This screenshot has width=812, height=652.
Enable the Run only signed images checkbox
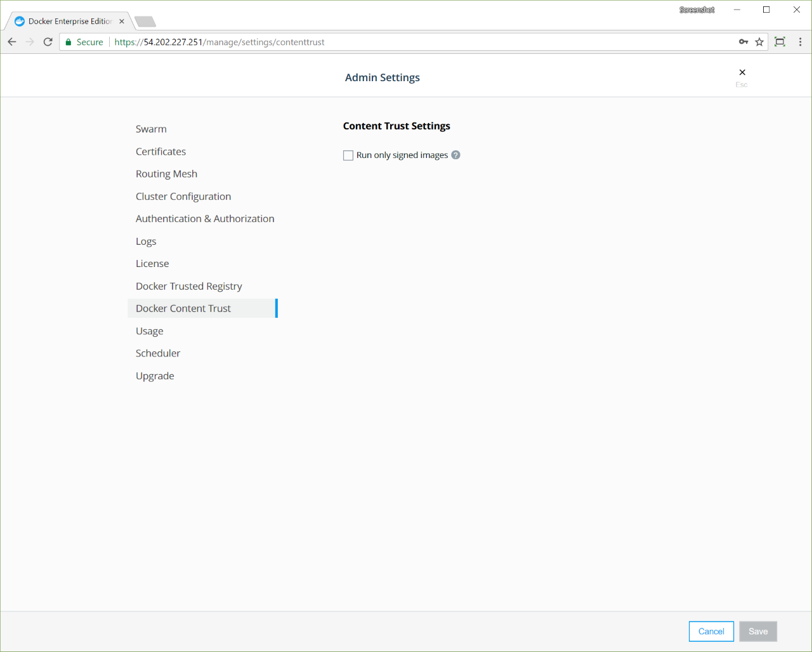348,155
